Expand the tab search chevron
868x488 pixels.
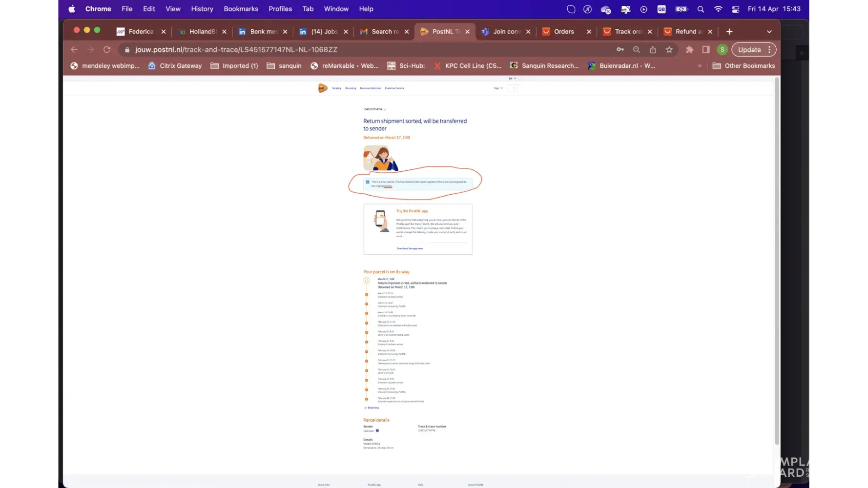coord(769,32)
